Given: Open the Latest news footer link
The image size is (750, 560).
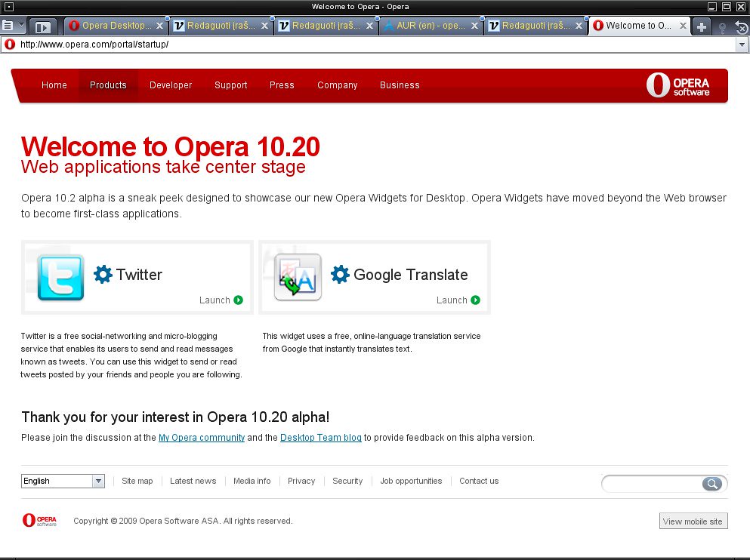Looking at the screenshot, I should pos(193,482).
